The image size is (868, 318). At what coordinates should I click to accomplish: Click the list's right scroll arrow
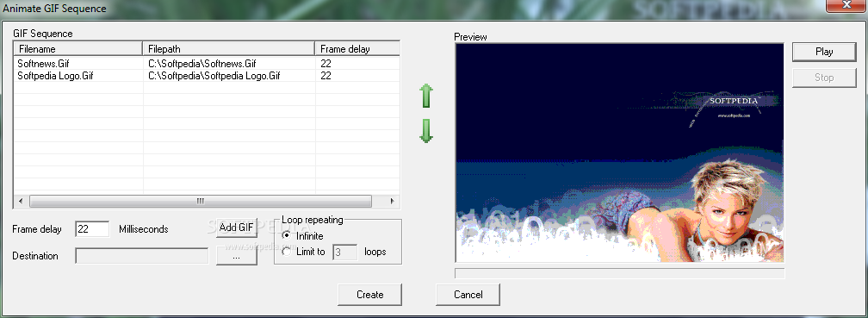tap(392, 201)
